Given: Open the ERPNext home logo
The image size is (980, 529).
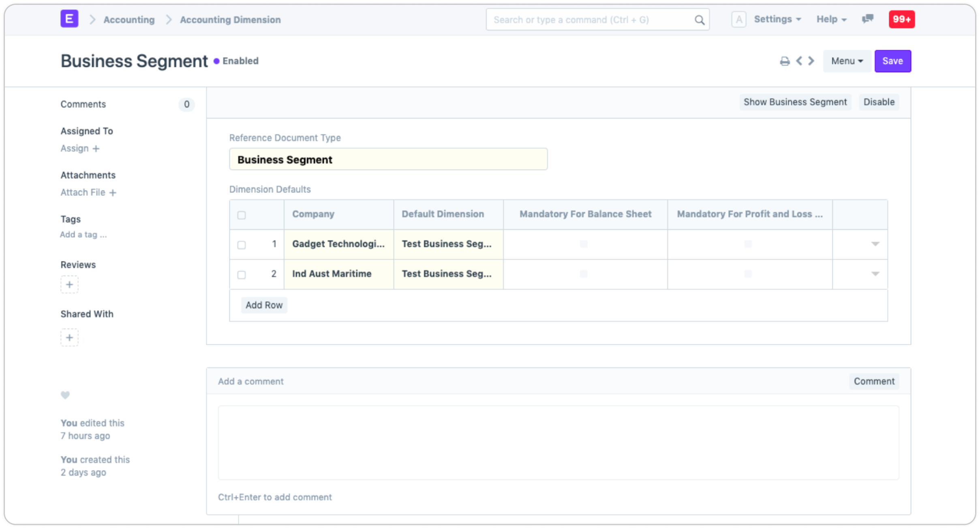Looking at the screenshot, I should click(69, 19).
